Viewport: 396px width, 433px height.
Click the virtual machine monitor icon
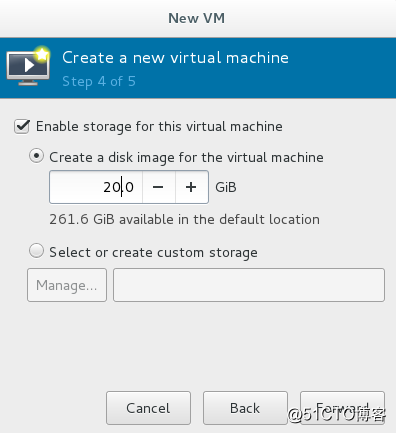point(28,66)
